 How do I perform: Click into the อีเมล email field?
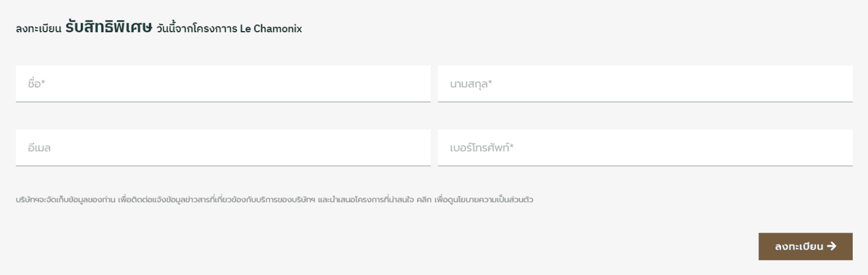pos(223,148)
